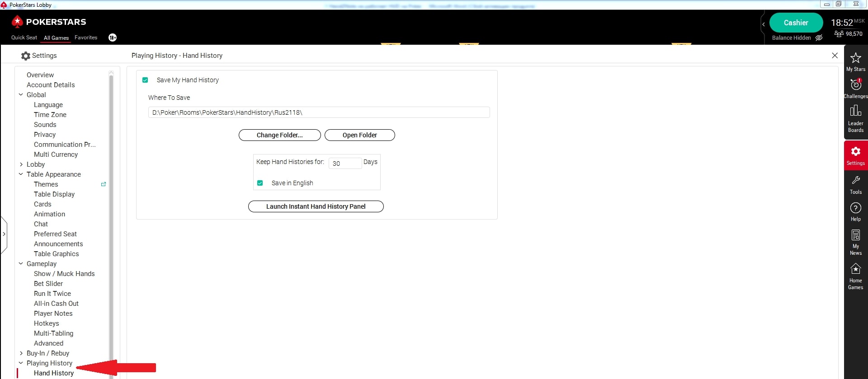Open Privacy settings

coord(45,135)
